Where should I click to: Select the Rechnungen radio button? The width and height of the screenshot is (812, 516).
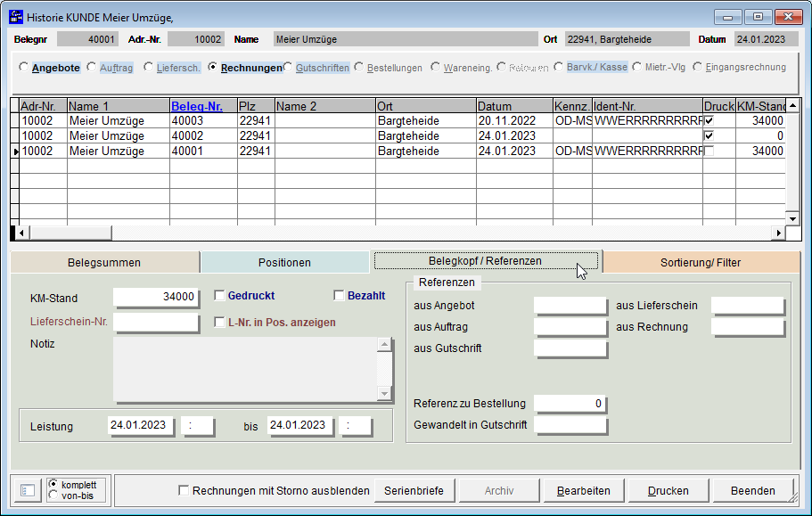212,67
